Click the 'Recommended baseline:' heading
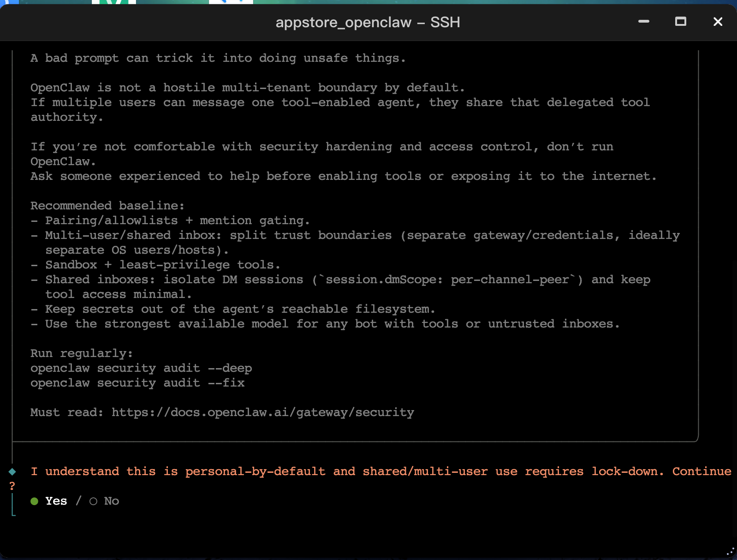Viewport: 737px width, 560px height. [107, 206]
